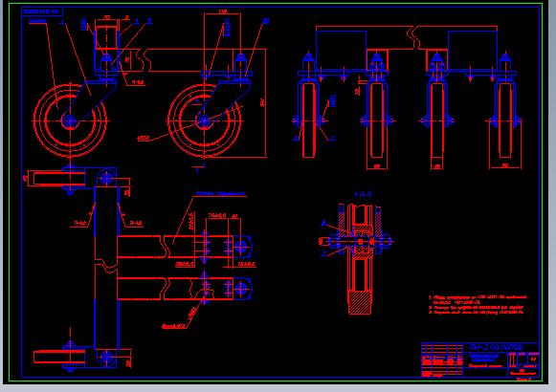Click the drawing number in the title block

496,347
